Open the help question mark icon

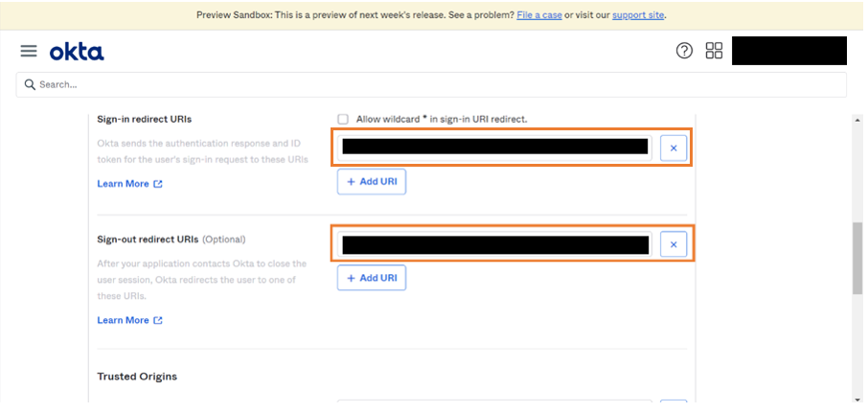point(684,51)
